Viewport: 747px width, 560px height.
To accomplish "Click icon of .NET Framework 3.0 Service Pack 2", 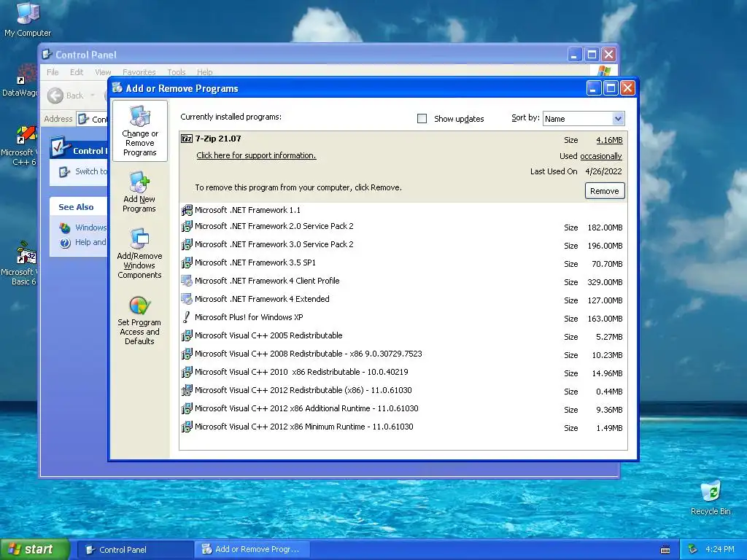I will tap(187, 244).
